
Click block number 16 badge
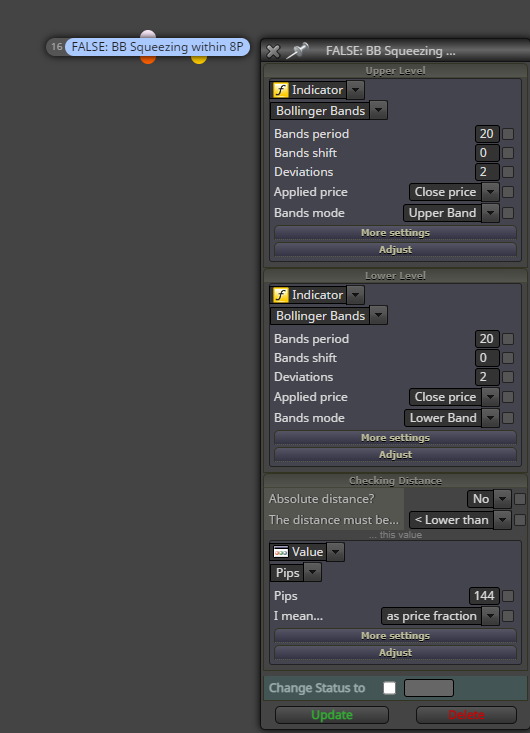[56, 47]
